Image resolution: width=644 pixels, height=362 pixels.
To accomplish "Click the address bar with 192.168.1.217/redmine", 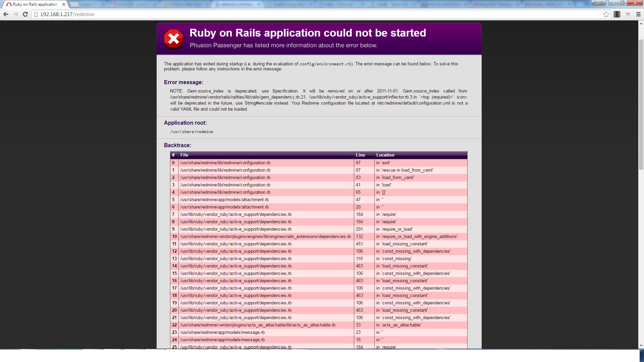I will coord(319,14).
